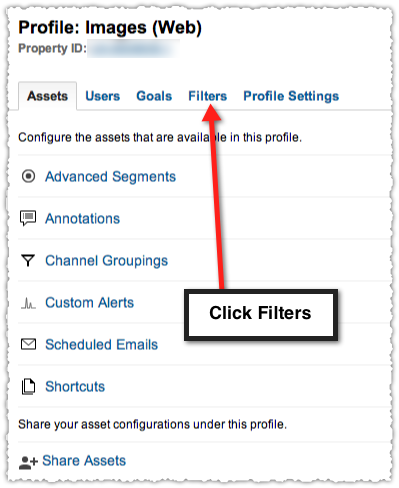The width and height of the screenshot is (399, 488).
Task: Open the Custom Alerts link
Action: tap(89, 303)
